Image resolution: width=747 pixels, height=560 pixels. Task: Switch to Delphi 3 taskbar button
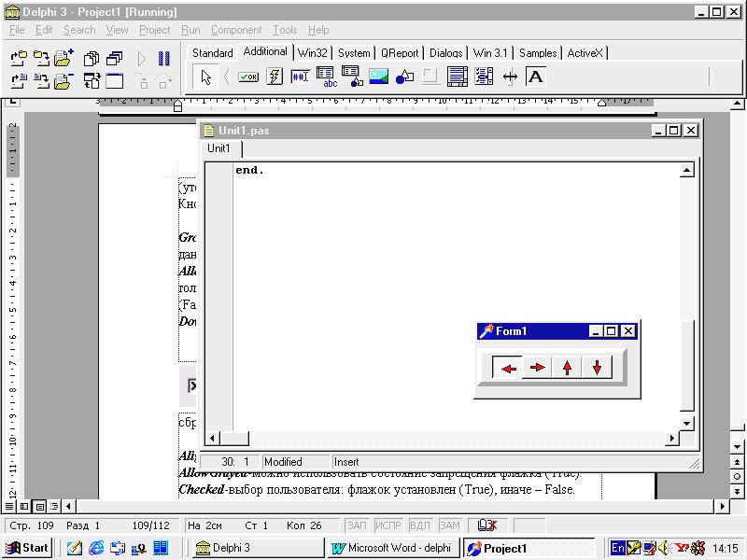pyautogui.click(x=258, y=548)
